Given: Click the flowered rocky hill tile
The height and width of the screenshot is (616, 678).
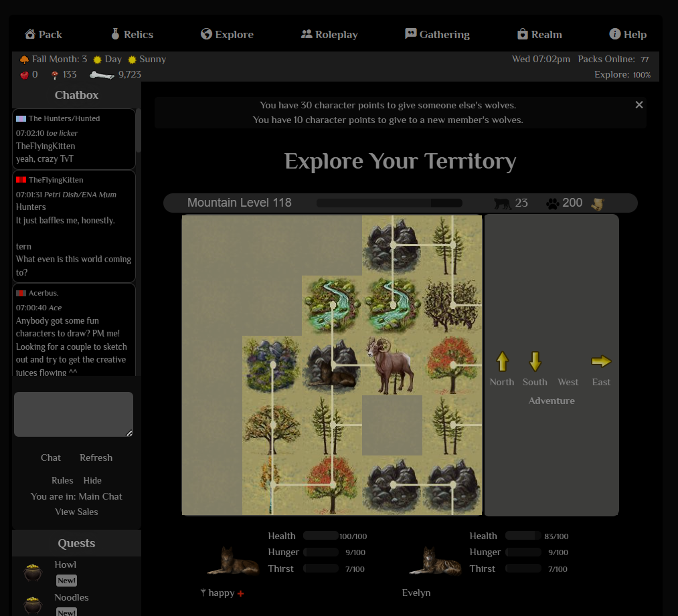Looking at the screenshot, I should (272, 364).
